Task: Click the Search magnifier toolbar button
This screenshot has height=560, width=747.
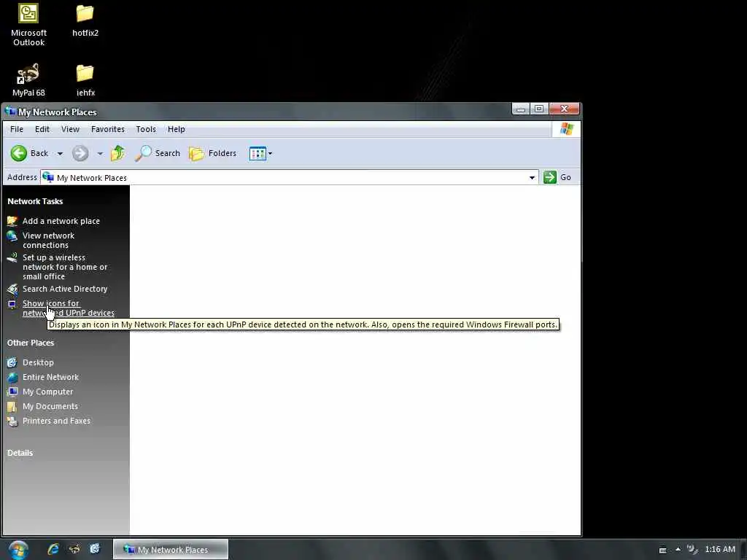Action: [158, 153]
